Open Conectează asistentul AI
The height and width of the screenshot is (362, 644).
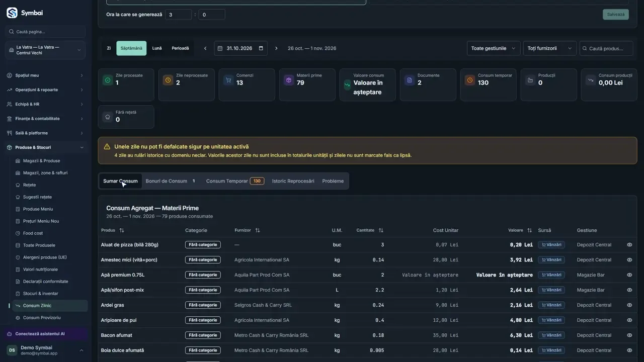tap(46, 334)
